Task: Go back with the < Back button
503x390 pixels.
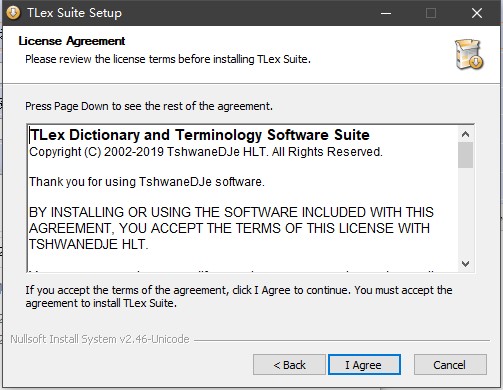Action: click(289, 365)
